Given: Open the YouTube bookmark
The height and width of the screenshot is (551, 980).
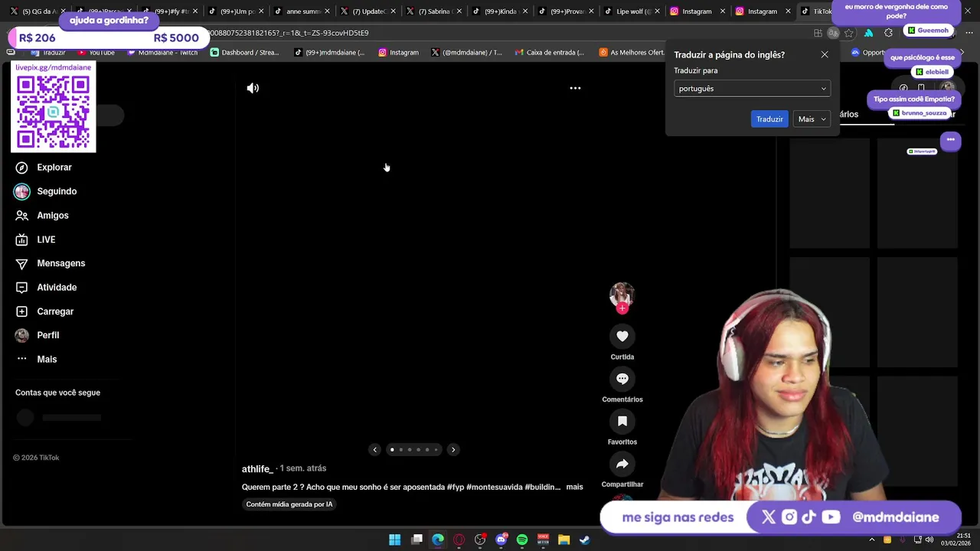Looking at the screenshot, I should [96, 53].
